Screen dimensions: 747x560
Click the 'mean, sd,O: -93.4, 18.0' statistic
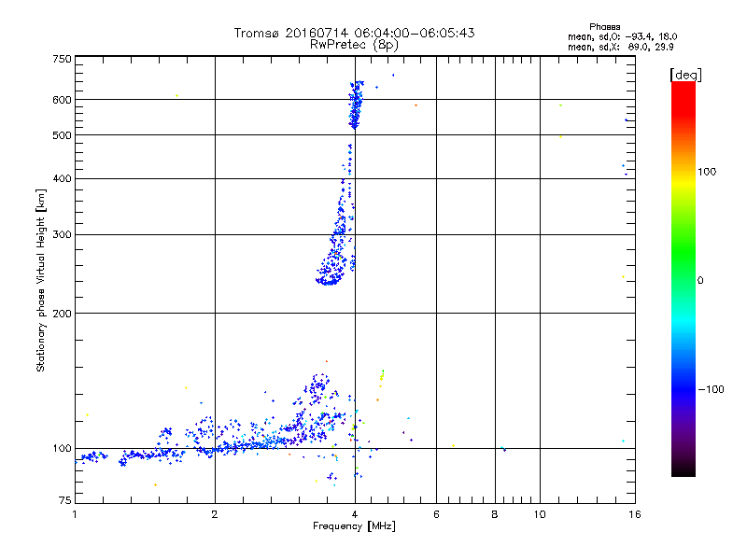click(622, 36)
